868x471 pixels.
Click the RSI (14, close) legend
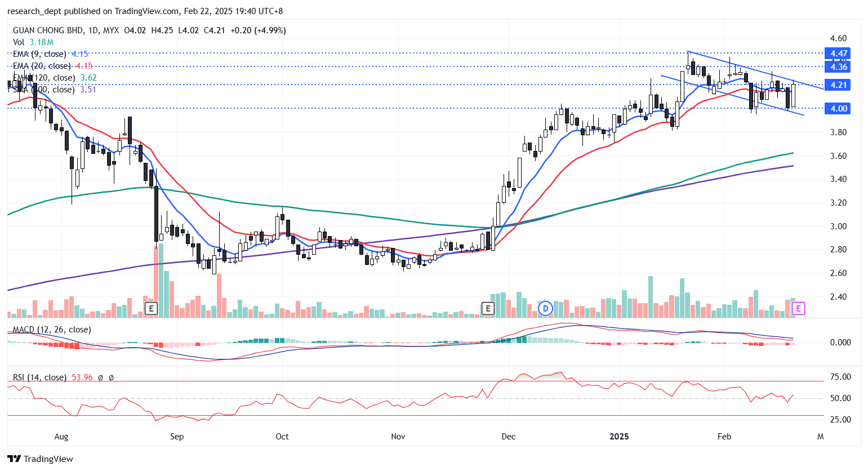coord(39,377)
